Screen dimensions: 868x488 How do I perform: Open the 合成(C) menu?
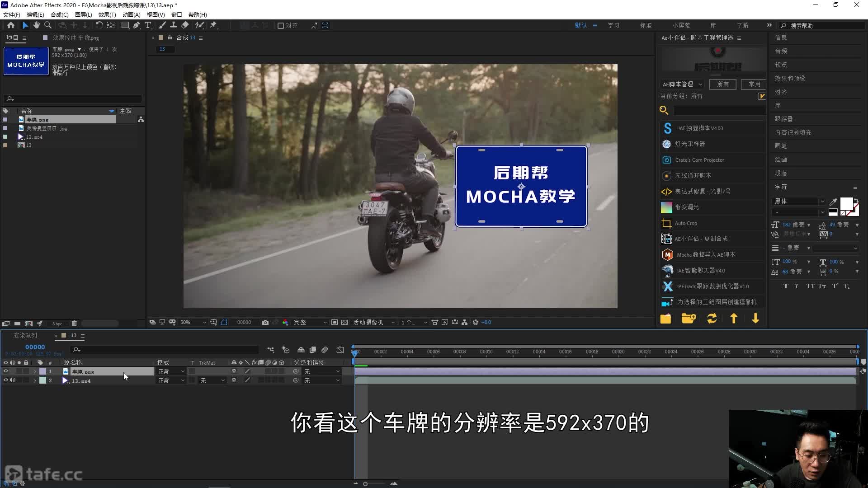click(x=59, y=15)
